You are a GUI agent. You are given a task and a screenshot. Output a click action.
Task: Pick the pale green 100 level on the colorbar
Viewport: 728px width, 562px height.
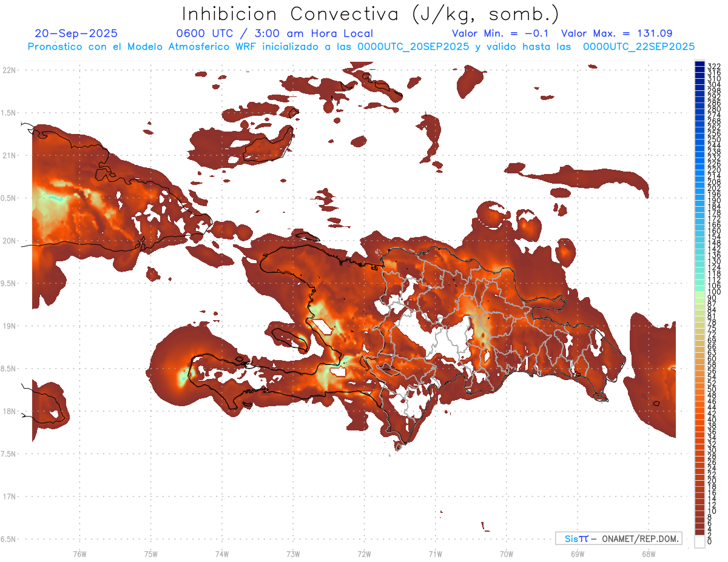click(699, 293)
